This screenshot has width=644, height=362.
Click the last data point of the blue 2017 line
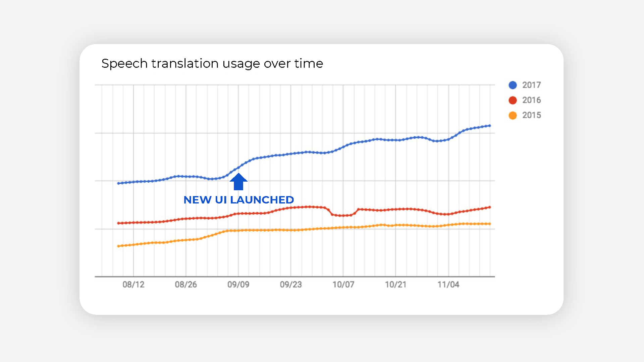pyautogui.click(x=490, y=126)
